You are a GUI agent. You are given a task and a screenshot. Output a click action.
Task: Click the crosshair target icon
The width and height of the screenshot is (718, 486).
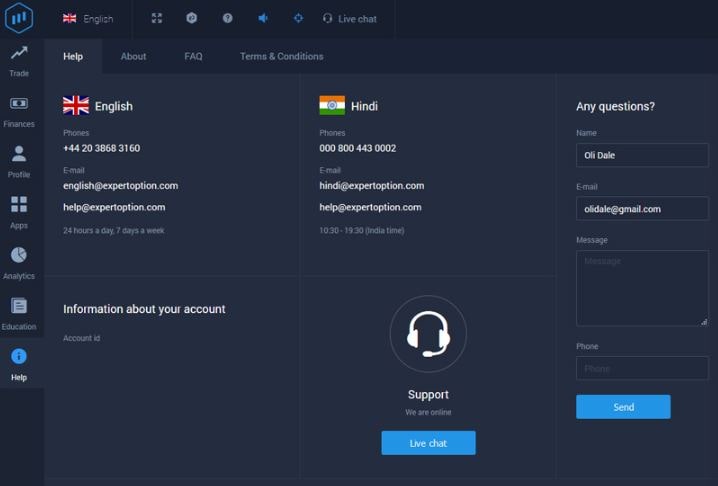coord(298,18)
